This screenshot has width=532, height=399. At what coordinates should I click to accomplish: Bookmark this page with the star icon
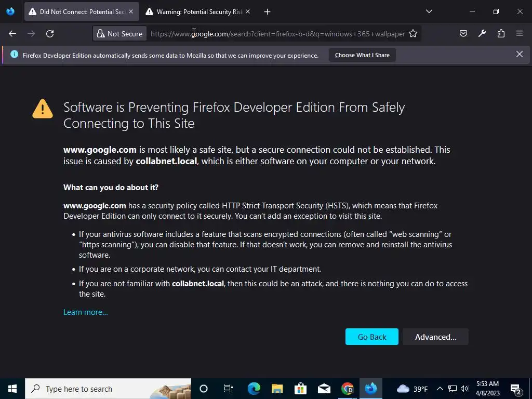[413, 34]
